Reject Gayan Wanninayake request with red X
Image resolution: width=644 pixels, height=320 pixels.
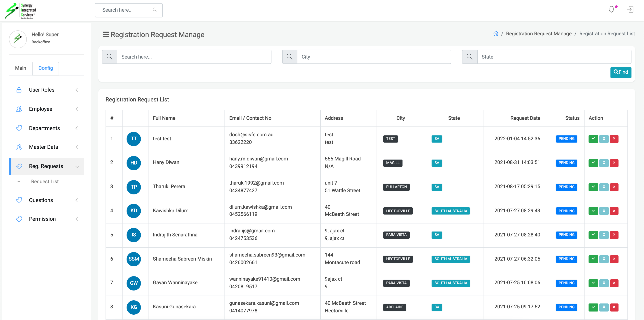(x=614, y=283)
